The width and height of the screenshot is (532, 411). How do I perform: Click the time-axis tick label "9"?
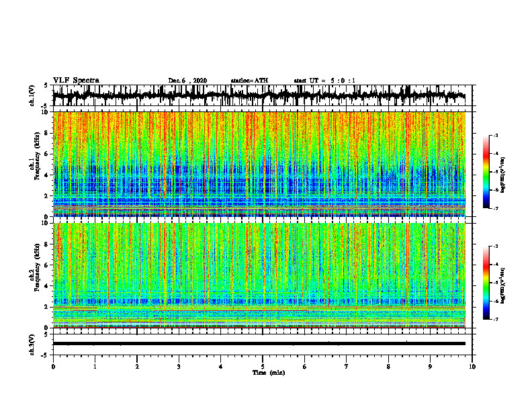(430, 367)
